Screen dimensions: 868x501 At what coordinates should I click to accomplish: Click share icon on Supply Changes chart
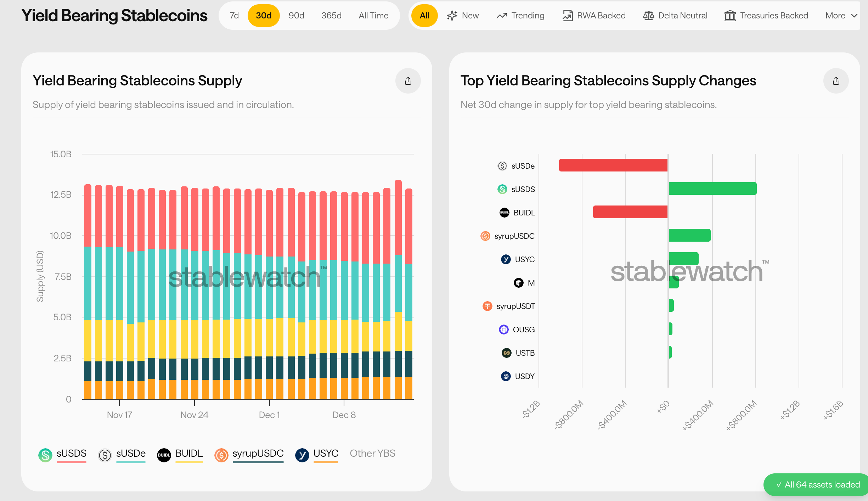click(x=836, y=81)
